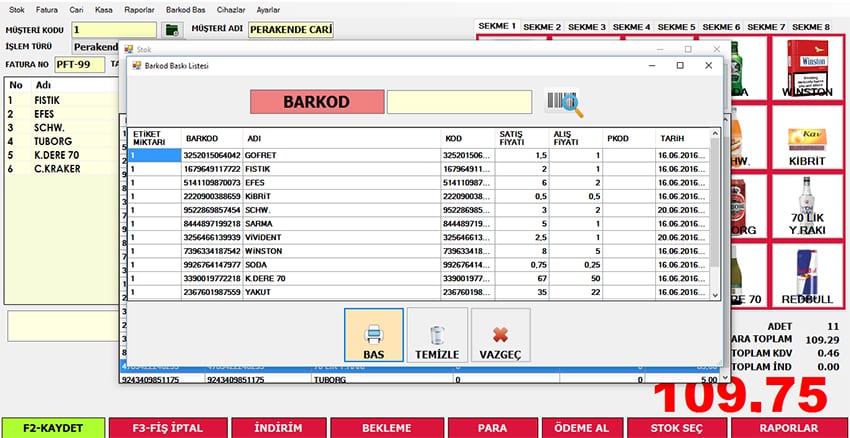Select the SARMA row in the barcode list
This screenshot has height=438, width=850.
[x=419, y=223]
